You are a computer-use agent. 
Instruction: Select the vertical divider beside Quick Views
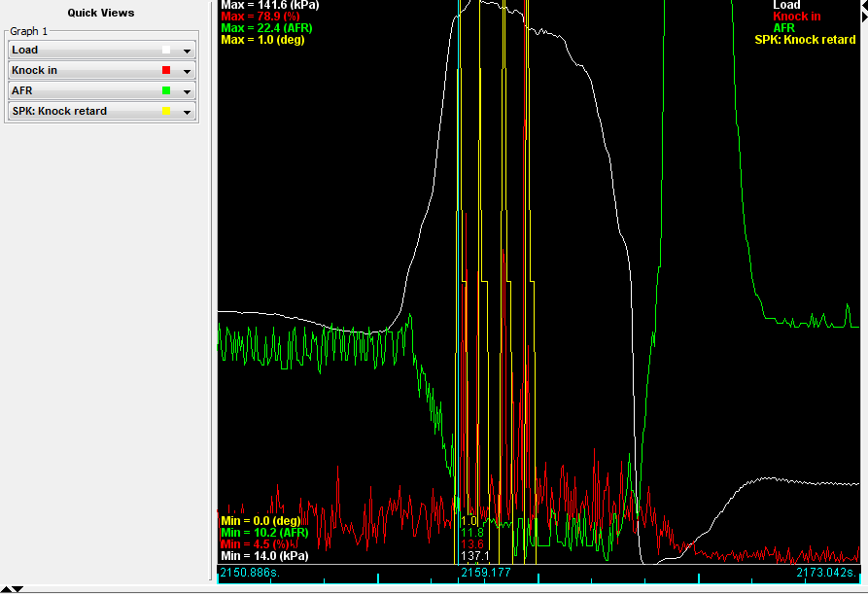click(x=214, y=292)
